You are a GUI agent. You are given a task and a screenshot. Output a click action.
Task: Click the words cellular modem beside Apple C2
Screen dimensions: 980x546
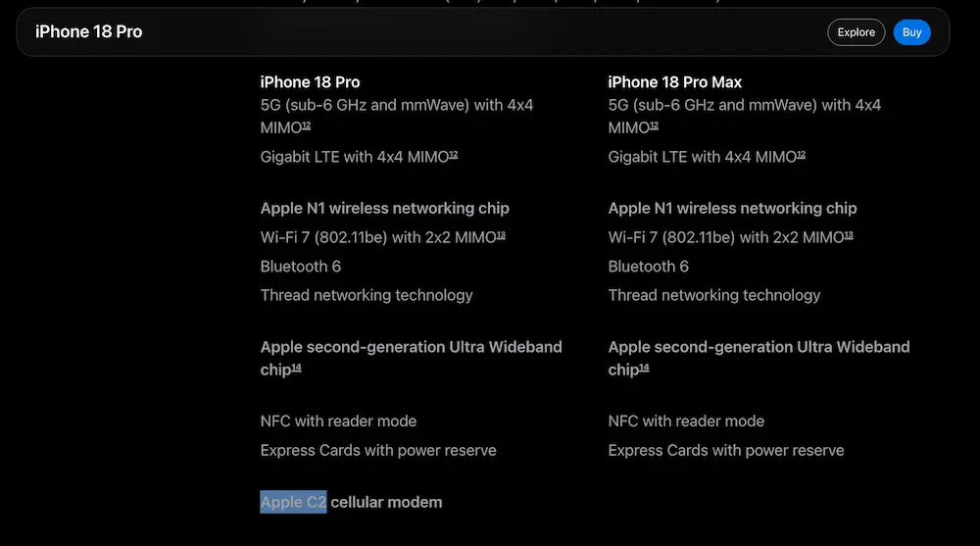pos(386,502)
